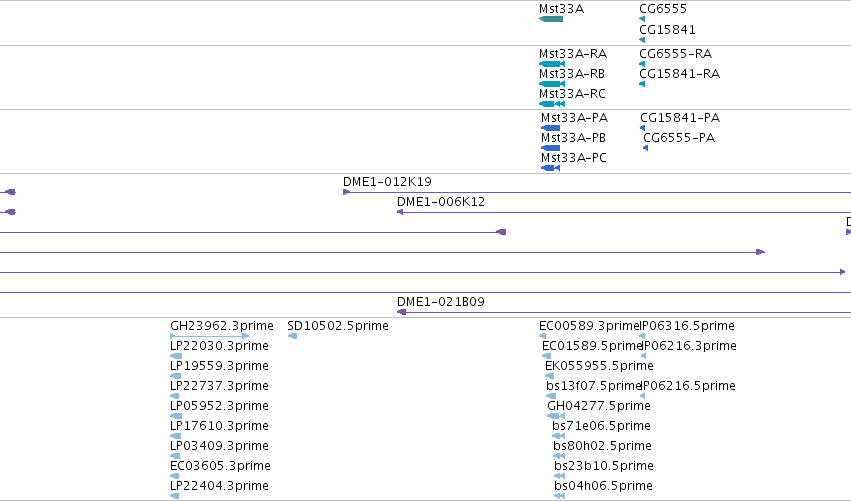Select the CG6555 gene label

tap(663, 9)
